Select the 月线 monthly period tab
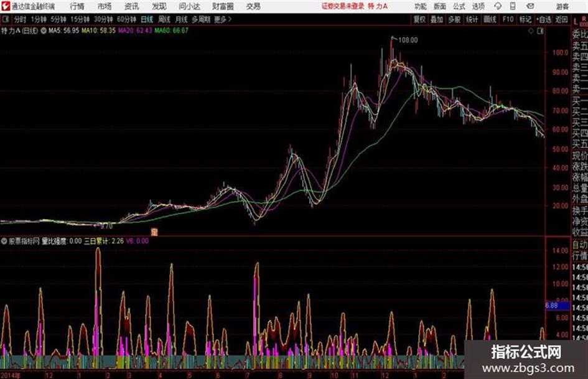Screen dimensions: 588x379 coord(182,19)
